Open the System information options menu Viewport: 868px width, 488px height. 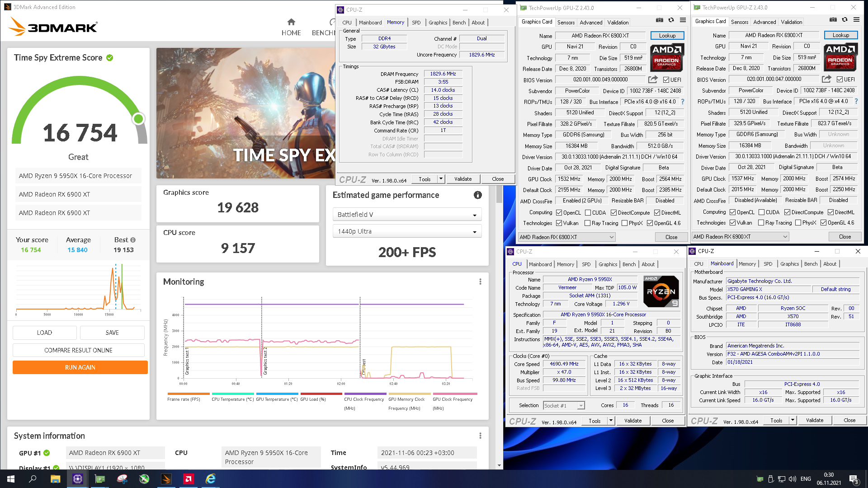point(480,436)
